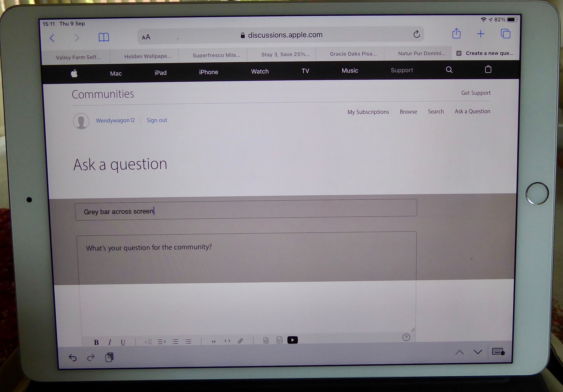
Task: Open the shopping bag icon
Action: pos(488,69)
